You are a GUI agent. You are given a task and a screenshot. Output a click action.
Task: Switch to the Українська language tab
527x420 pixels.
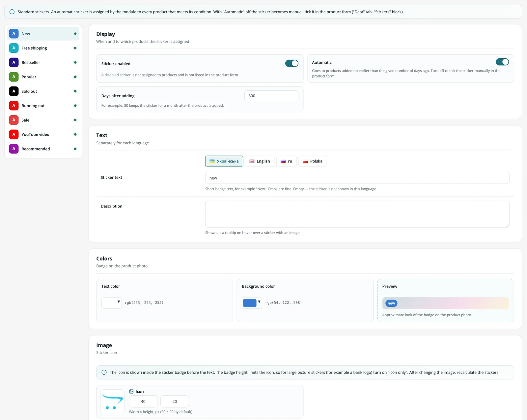224,161
